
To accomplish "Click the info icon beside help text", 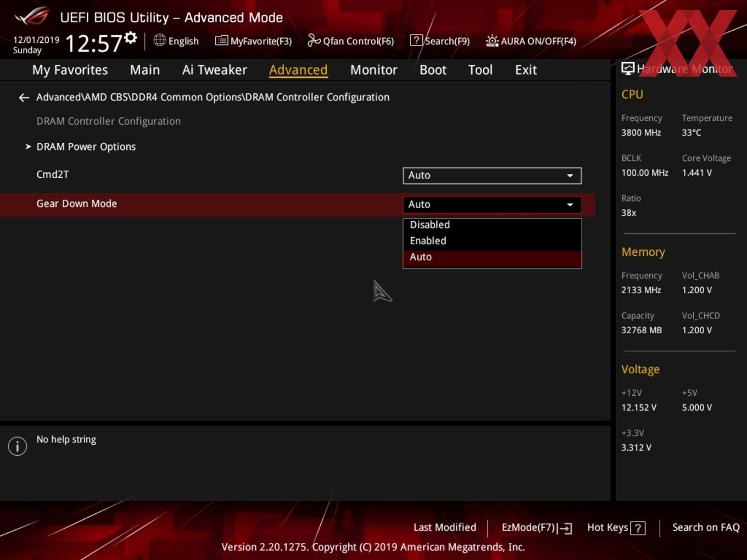I will (x=18, y=446).
